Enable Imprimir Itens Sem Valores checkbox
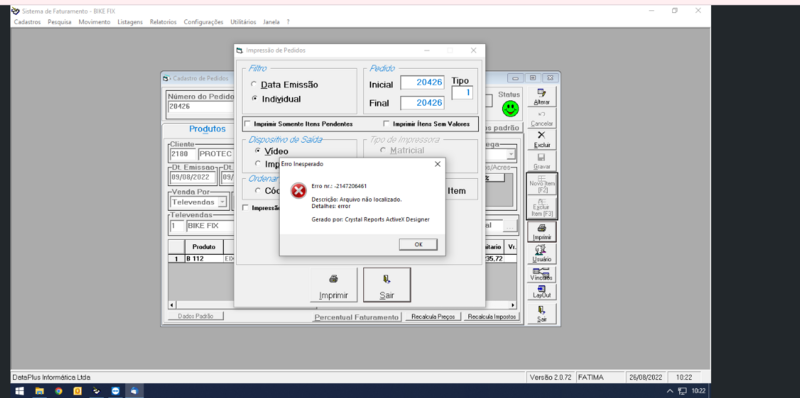The width and height of the screenshot is (800, 398). (386, 123)
